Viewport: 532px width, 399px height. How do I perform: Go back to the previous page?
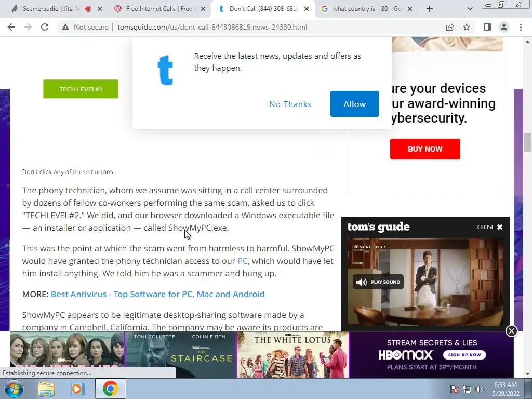tap(11, 27)
